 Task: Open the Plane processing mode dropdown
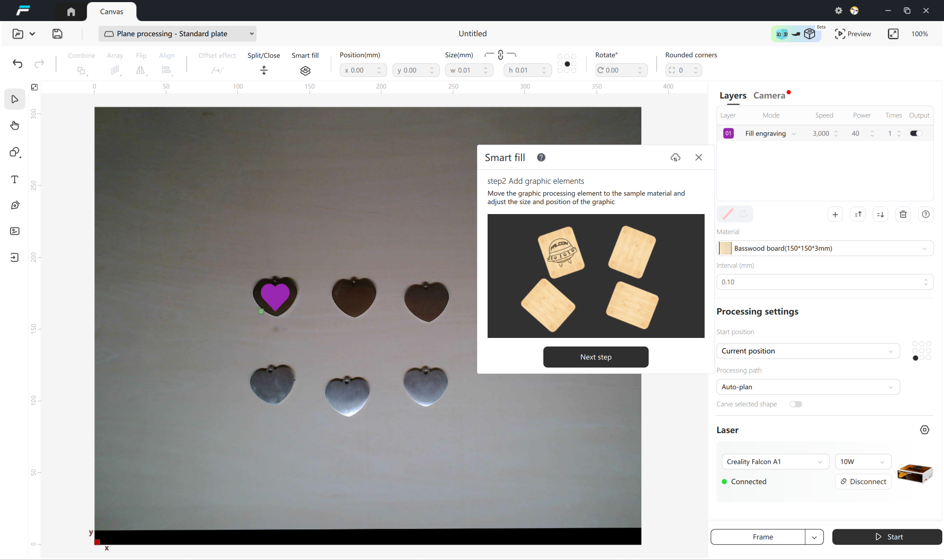click(178, 34)
